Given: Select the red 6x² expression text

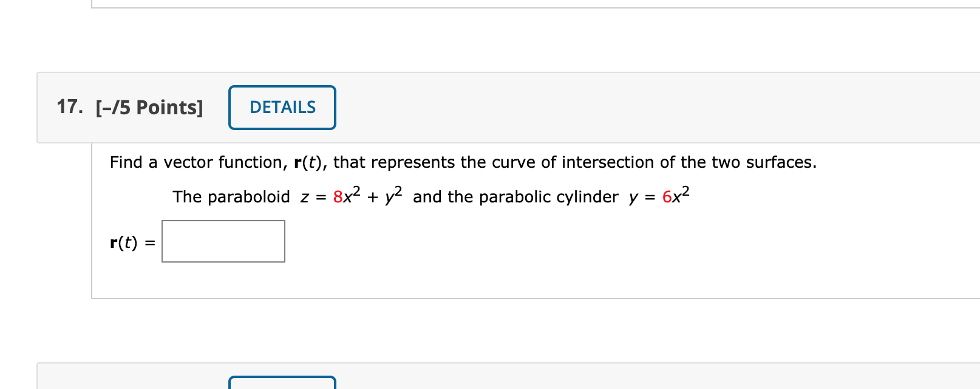Looking at the screenshot, I should (x=676, y=195).
